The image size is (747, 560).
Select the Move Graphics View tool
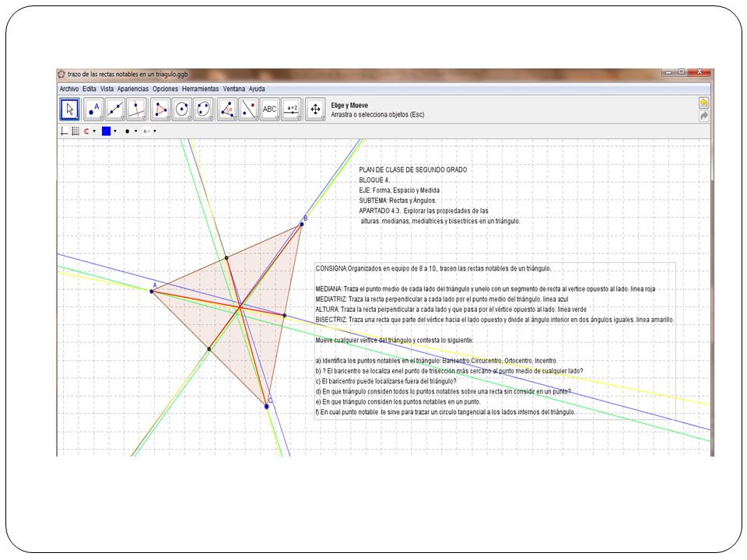point(315,110)
